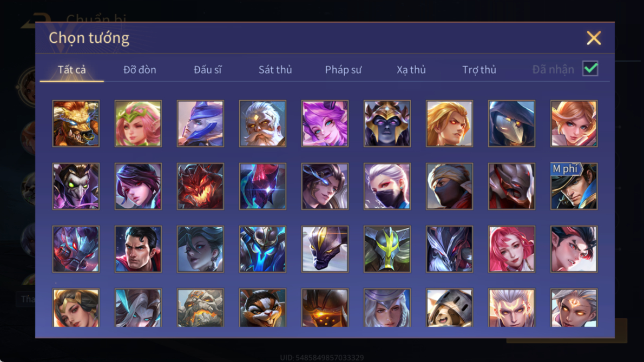Show the Pháp sư hero list
The width and height of the screenshot is (644, 362).
click(343, 70)
